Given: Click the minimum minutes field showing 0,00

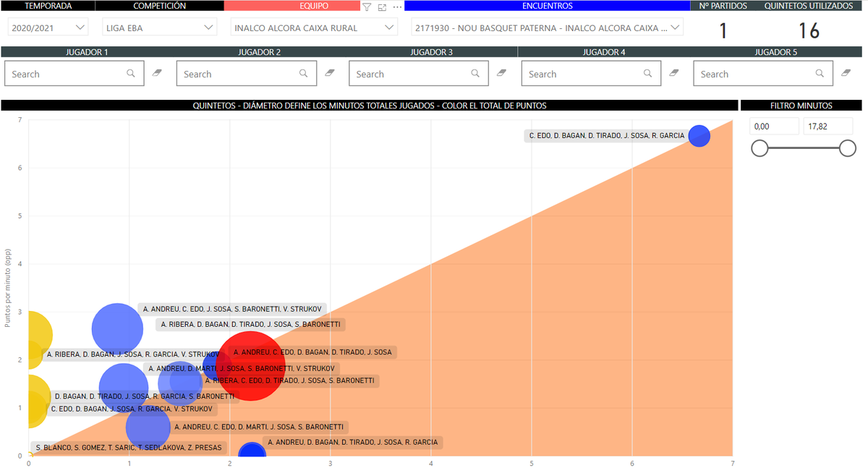Looking at the screenshot, I should [x=774, y=126].
